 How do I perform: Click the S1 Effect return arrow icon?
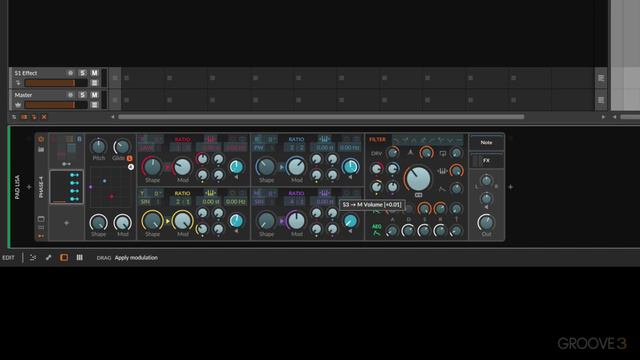(18, 83)
